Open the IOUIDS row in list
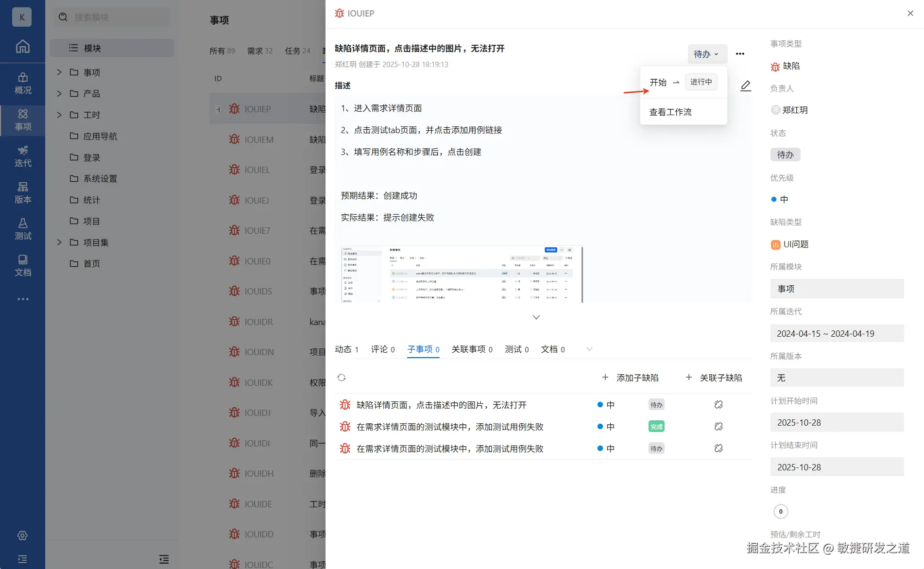 coord(268,291)
